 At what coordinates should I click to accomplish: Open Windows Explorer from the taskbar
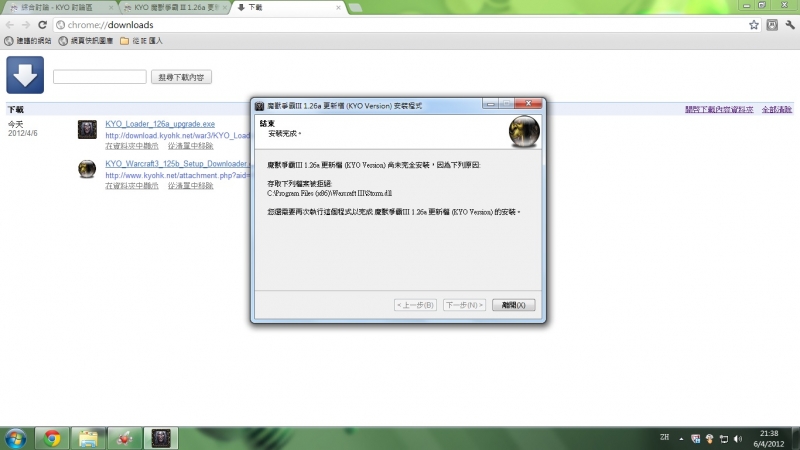(x=88, y=438)
